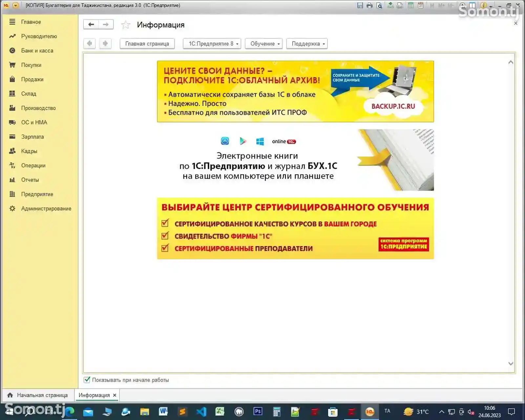Click the Операции icon in sidebar
The height and width of the screenshot is (420, 525).
point(12,165)
